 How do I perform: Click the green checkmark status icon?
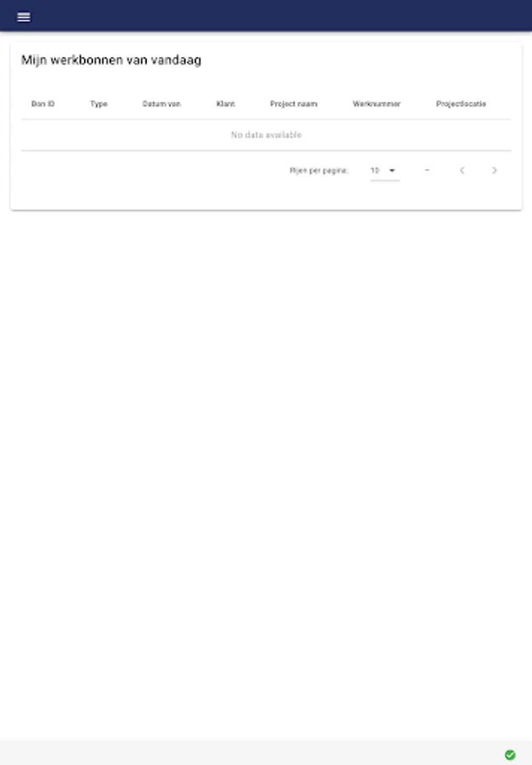click(x=510, y=755)
